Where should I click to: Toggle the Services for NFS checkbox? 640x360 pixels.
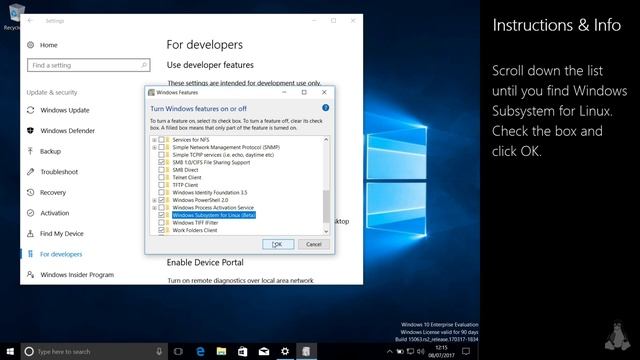click(x=162, y=140)
